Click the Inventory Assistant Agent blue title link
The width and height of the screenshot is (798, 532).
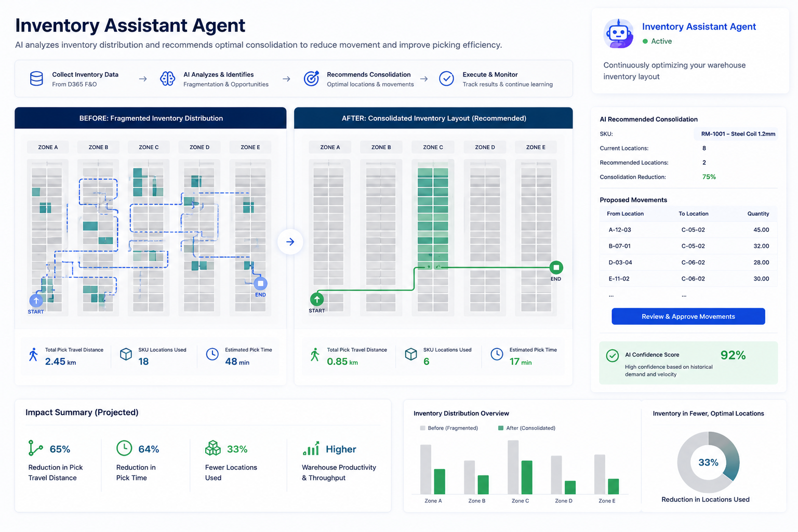699,26
